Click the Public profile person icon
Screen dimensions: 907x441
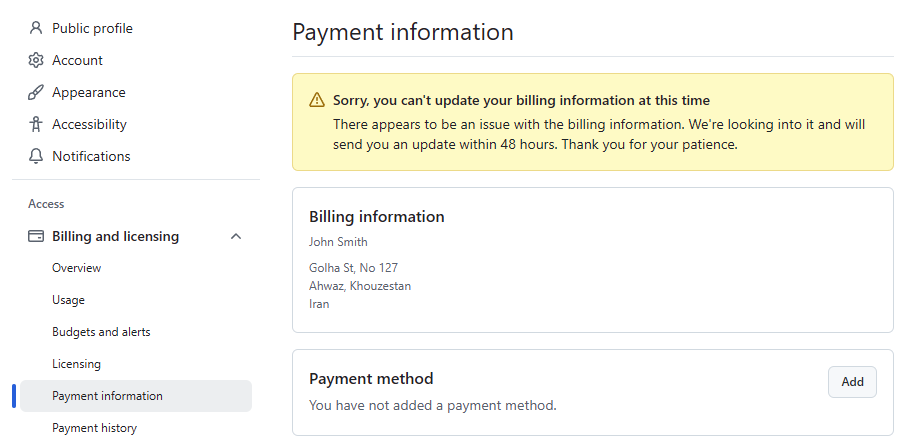click(x=36, y=28)
